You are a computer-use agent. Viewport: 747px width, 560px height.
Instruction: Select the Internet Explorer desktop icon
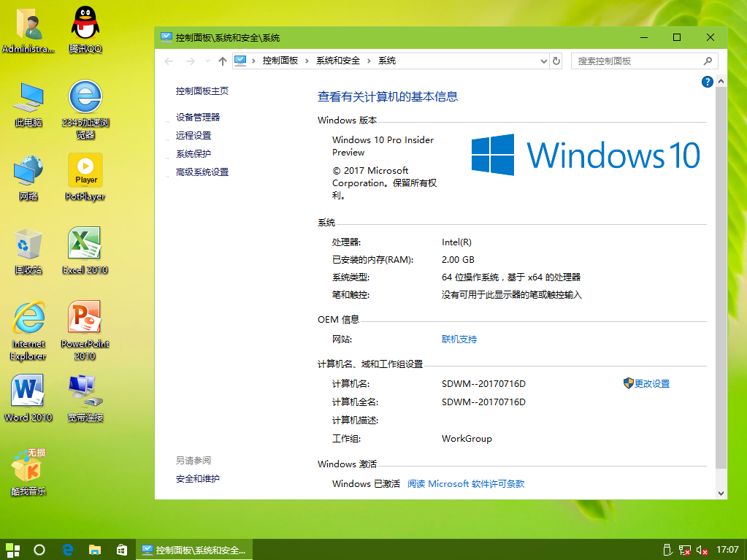click(28, 331)
